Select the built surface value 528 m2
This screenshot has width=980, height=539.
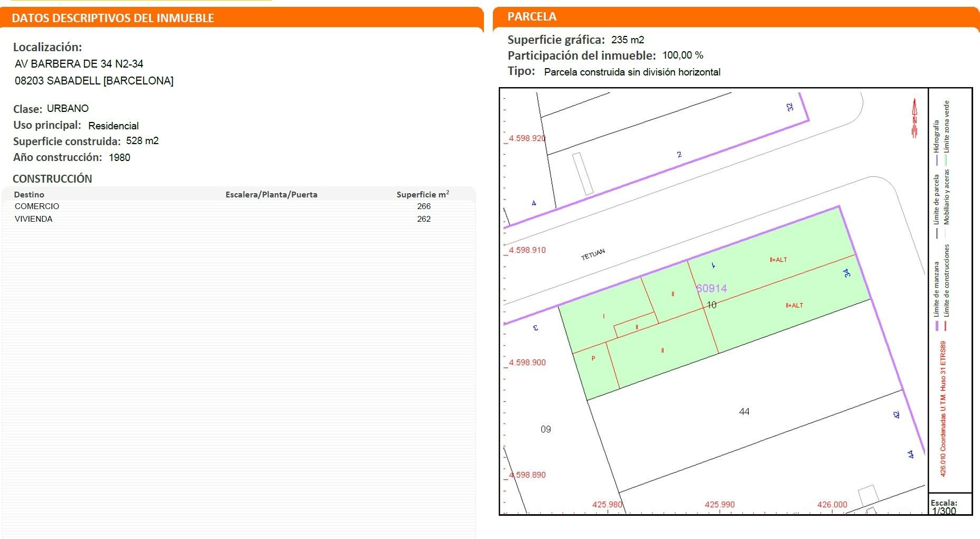(x=143, y=141)
